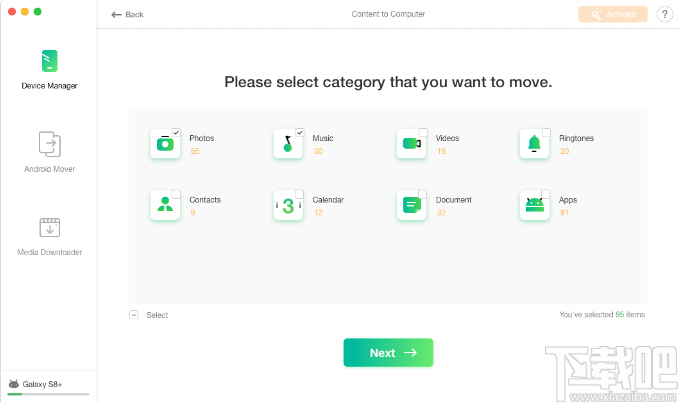Image resolution: width=680 pixels, height=402 pixels.
Task: Toggle the Select all checkbox
Action: tap(134, 315)
